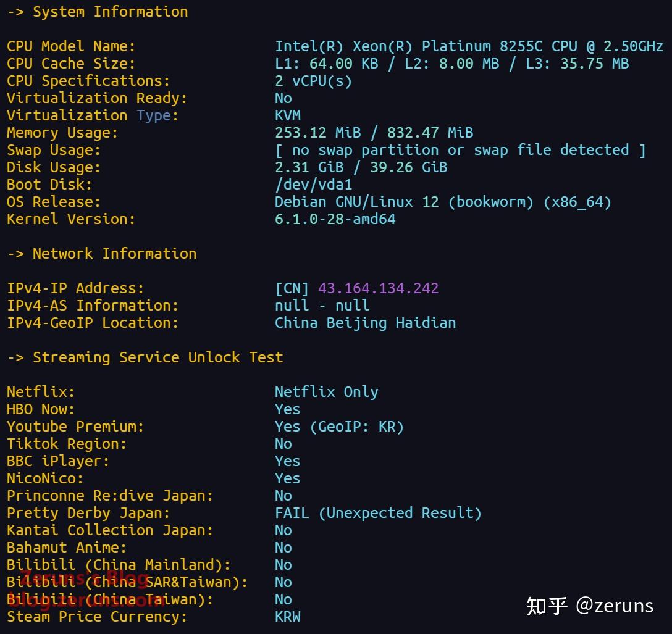Click the KRW currency value
This screenshot has width=672, height=634.
coord(287,617)
